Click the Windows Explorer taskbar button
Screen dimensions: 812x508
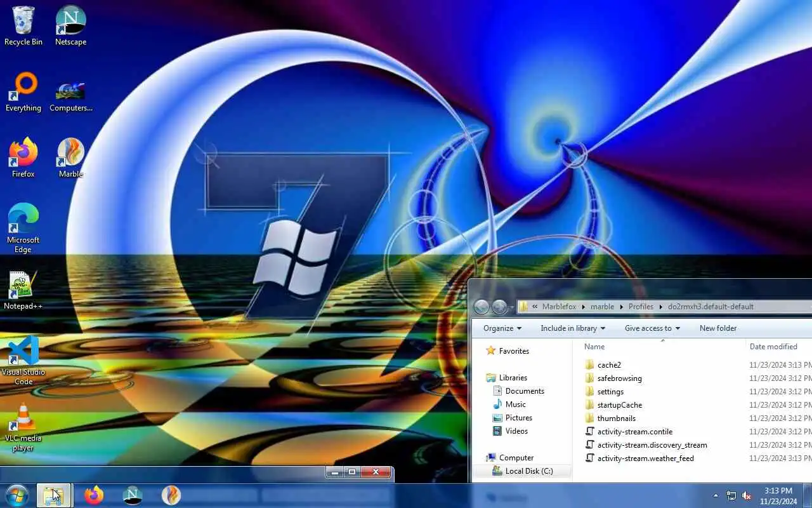pyautogui.click(x=53, y=495)
